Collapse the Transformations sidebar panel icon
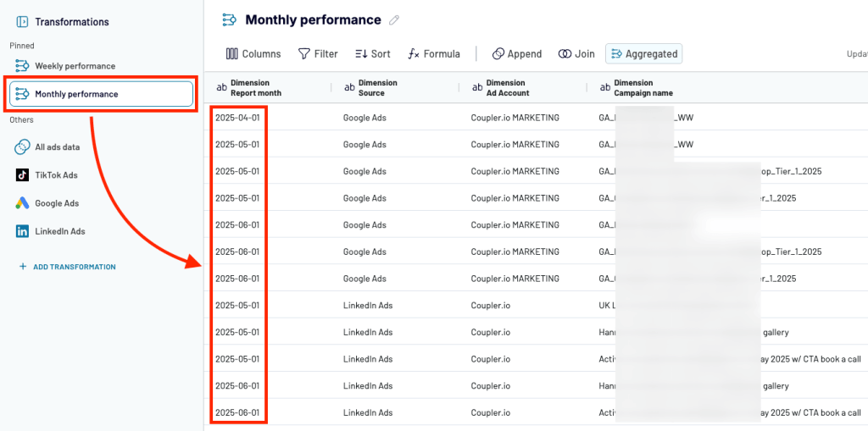This screenshot has height=431, width=868. (22, 22)
